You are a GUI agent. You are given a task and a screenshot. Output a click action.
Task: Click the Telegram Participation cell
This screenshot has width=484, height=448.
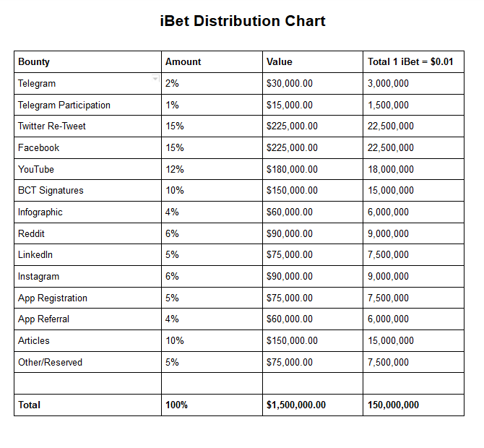[87, 105]
